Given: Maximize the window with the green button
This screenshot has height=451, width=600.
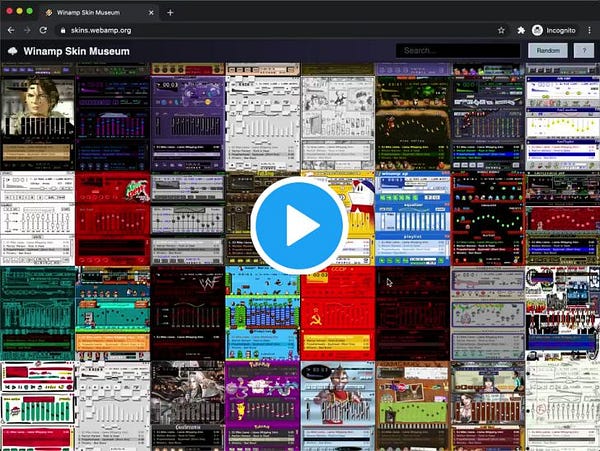Looking at the screenshot, I should tap(29, 11).
